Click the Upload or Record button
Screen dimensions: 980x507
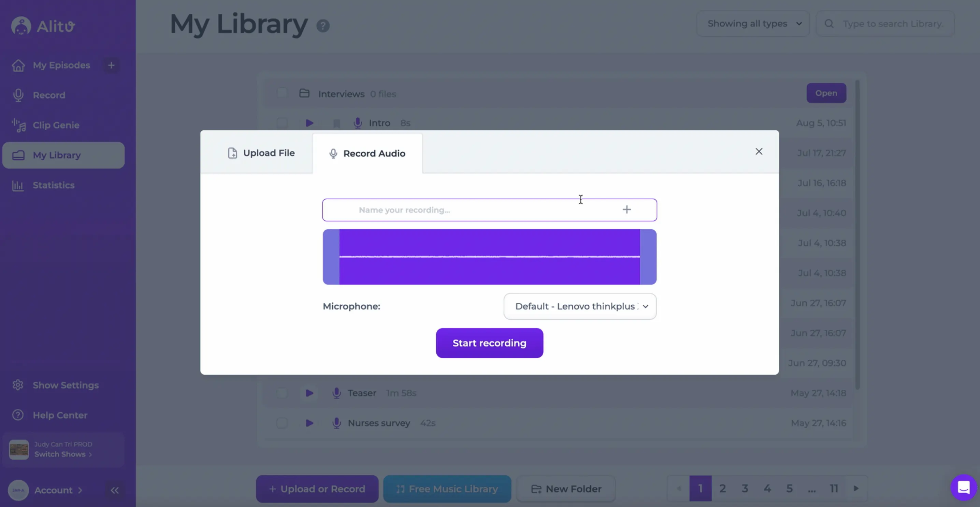[317, 489]
